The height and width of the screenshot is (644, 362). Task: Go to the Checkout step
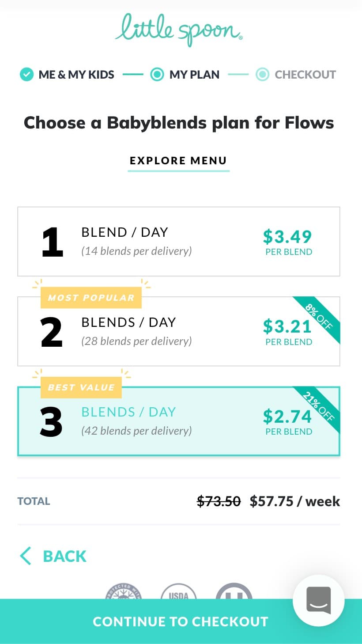(x=296, y=75)
